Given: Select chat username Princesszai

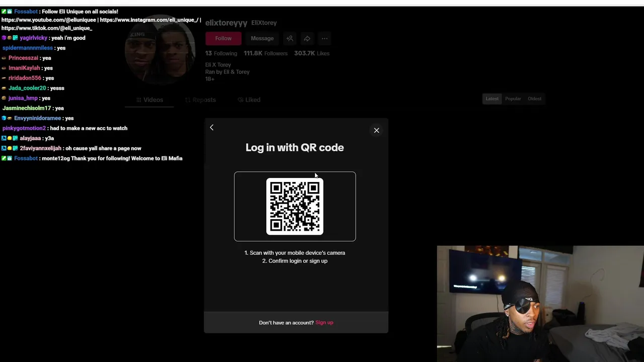Looking at the screenshot, I should [23, 58].
